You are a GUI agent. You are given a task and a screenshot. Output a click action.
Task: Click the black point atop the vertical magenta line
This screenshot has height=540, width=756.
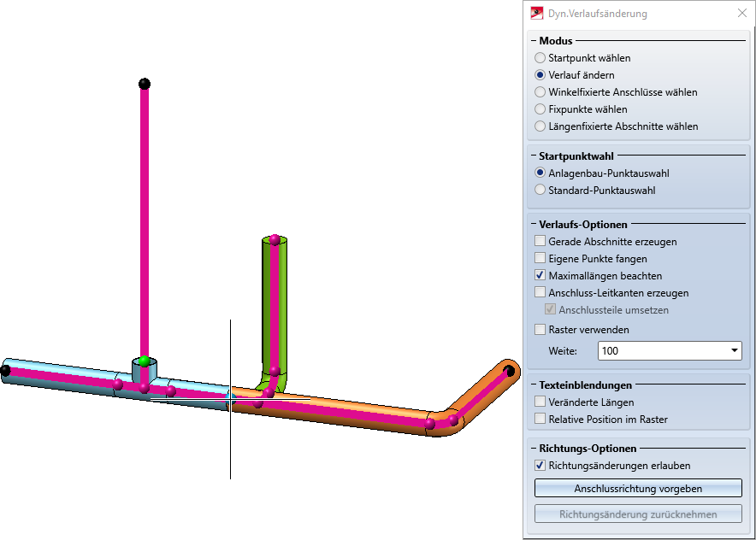(145, 84)
